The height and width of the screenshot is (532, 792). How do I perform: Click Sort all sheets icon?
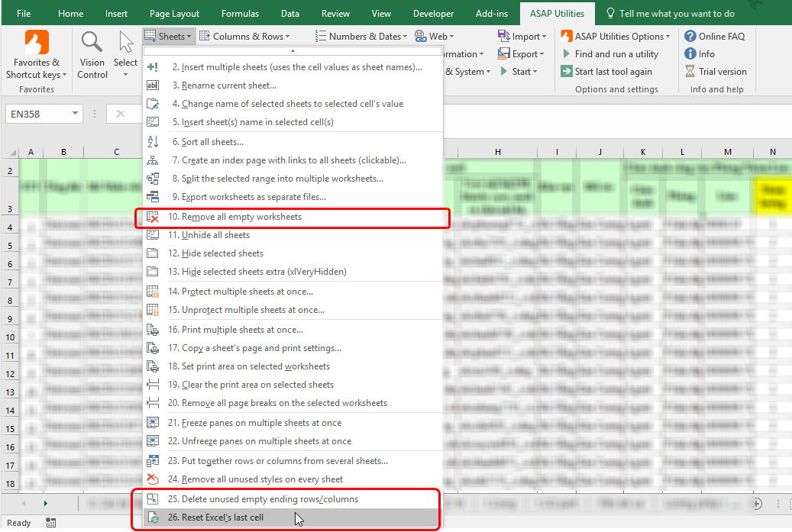click(153, 142)
